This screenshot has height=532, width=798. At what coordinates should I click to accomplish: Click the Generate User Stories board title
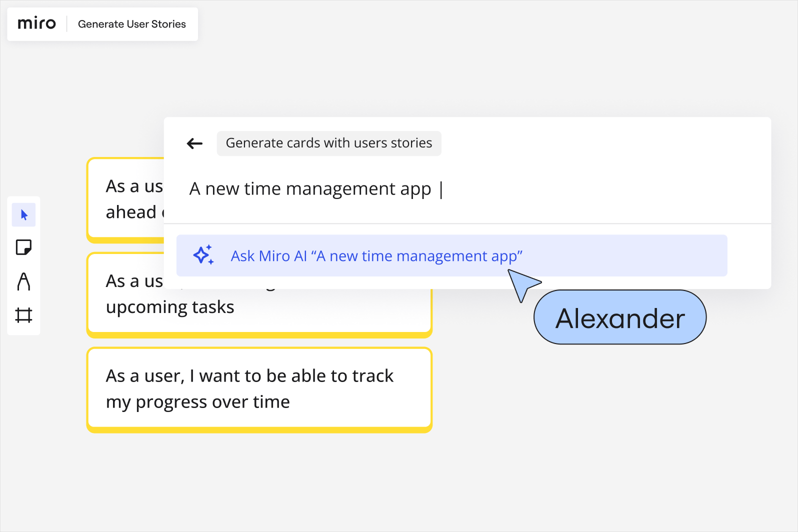(x=132, y=24)
